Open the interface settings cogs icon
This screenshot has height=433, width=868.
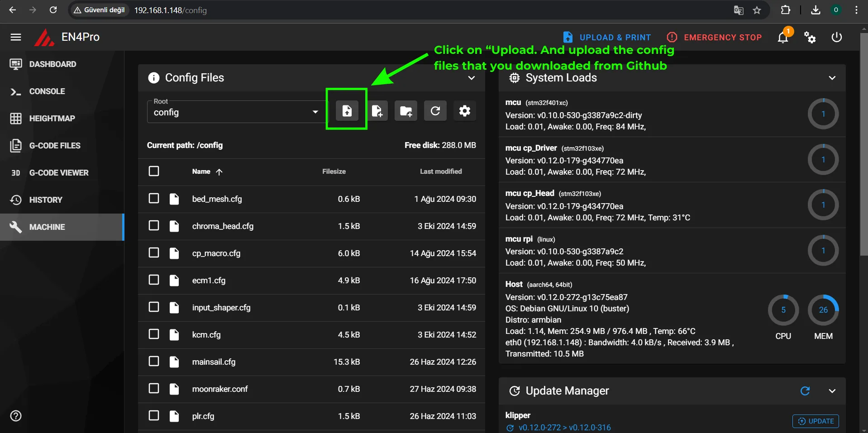pyautogui.click(x=810, y=37)
